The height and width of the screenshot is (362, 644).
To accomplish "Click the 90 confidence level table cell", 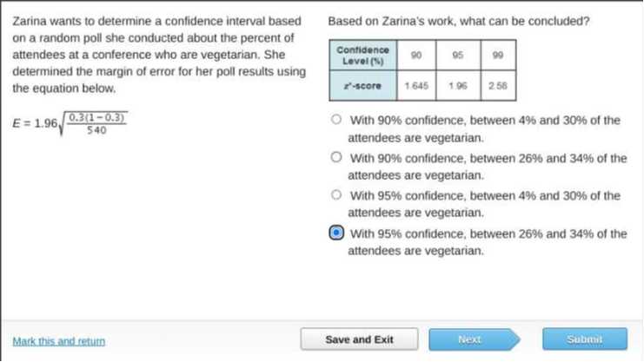I will point(416,56).
